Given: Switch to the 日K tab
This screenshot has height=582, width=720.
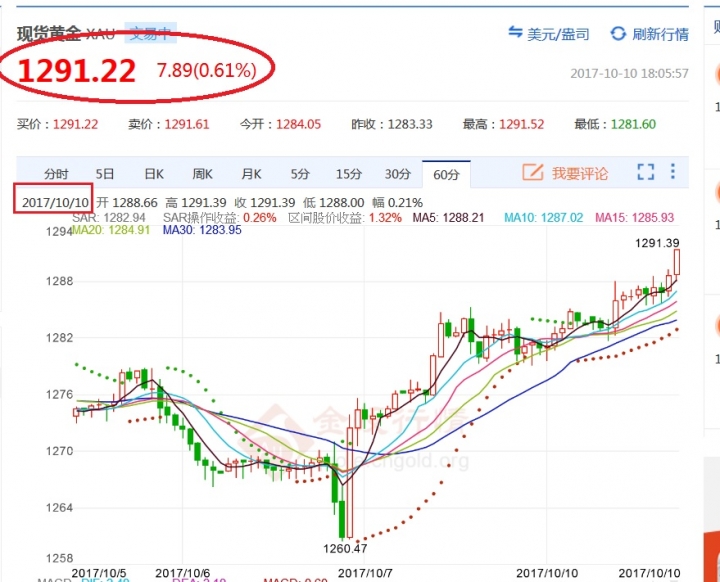Looking at the screenshot, I should (154, 174).
